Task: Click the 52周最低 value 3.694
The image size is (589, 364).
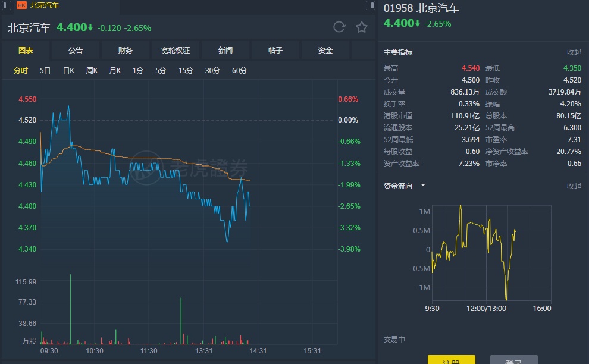Action: [470, 140]
